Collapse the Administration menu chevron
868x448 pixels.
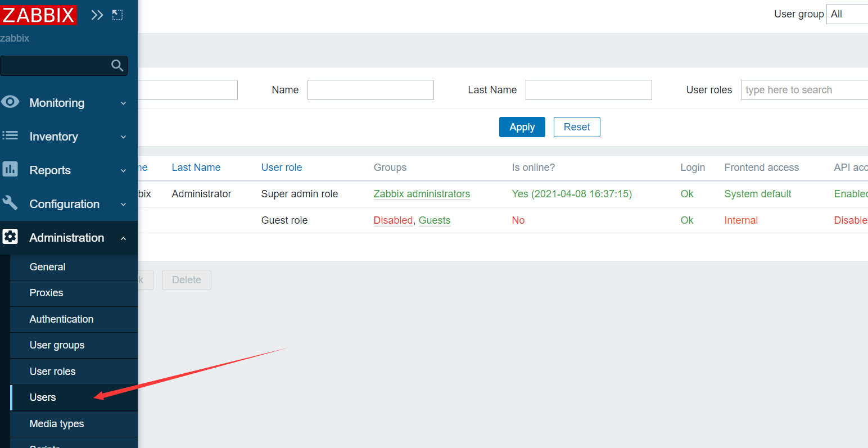coord(124,238)
